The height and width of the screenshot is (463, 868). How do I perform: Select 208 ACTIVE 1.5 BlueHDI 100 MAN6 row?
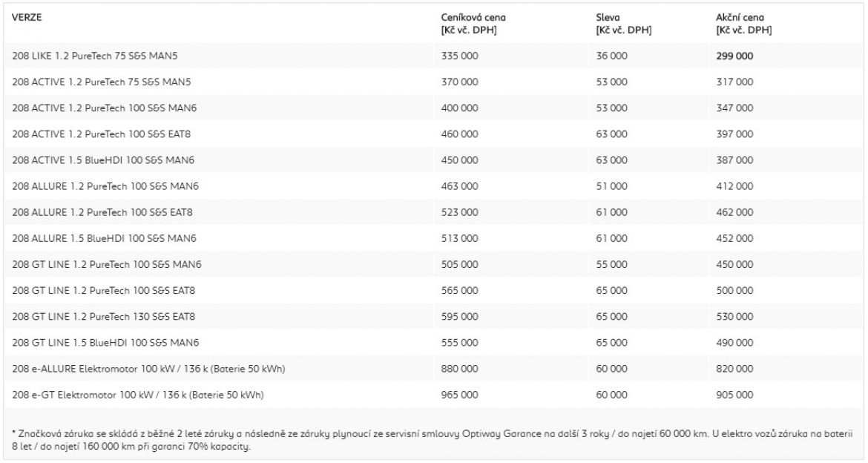(433, 160)
